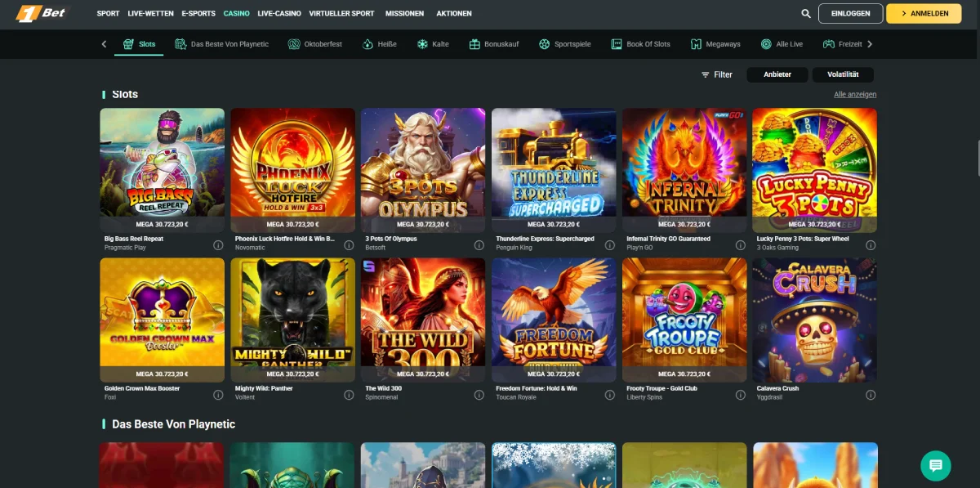This screenshot has height=488, width=980.
Task: Show info for Big Bass Reel Repeat
Action: [218, 244]
